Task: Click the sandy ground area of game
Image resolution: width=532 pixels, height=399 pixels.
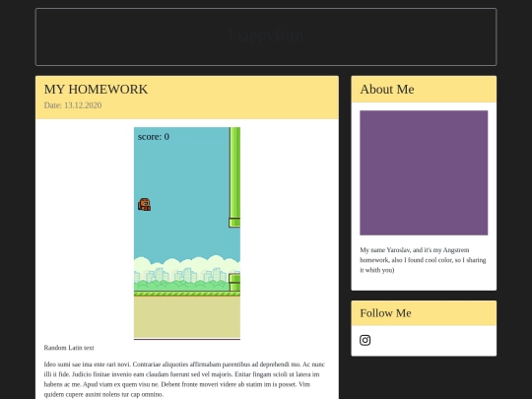Action: tap(187, 317)
